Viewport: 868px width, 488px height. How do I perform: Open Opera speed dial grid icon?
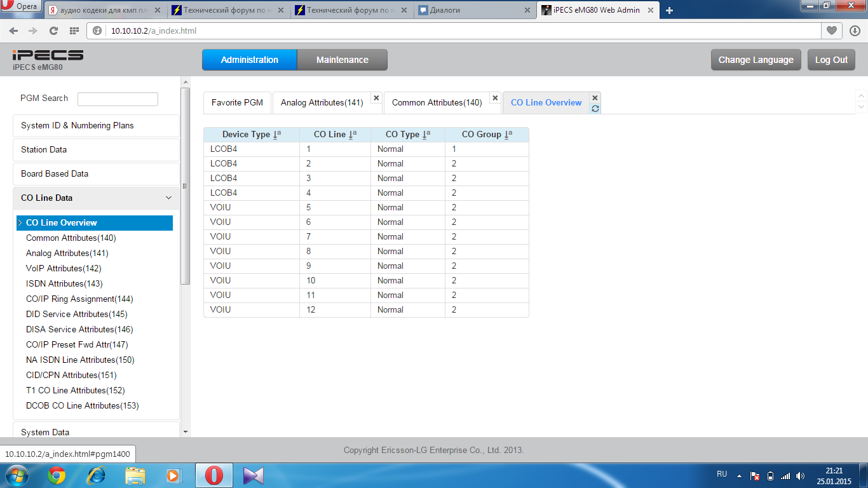pos(74,30)
